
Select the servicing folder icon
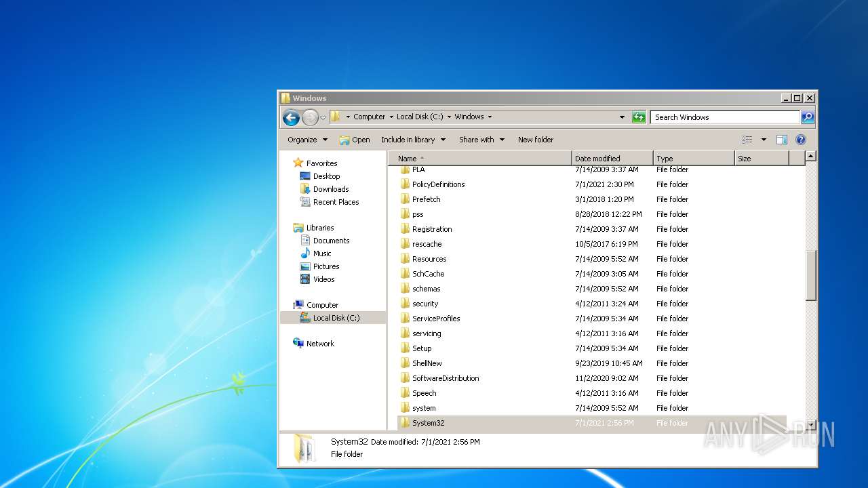405,333
